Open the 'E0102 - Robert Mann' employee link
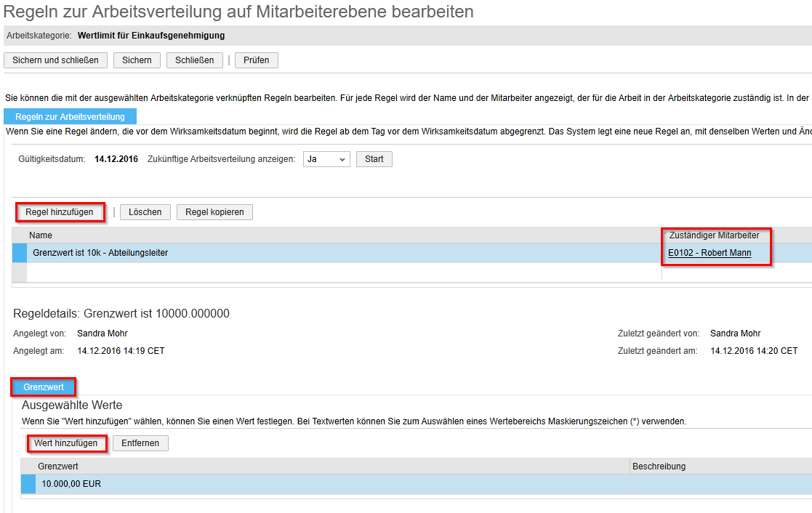 [710, 253]
